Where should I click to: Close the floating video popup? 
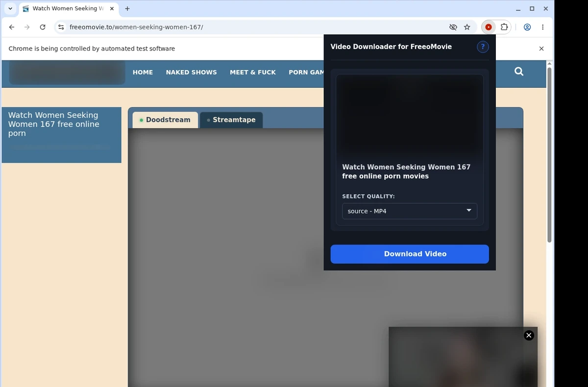[529, 335]
